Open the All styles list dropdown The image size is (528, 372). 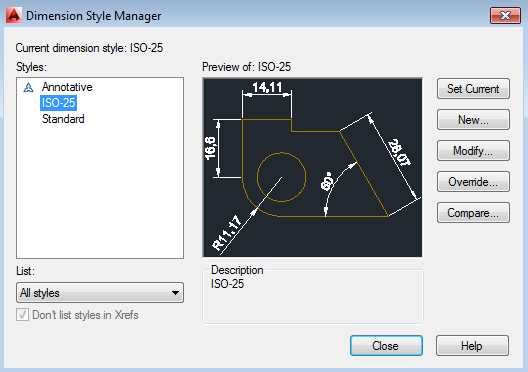pyautogui.click(x=100, y=293)
